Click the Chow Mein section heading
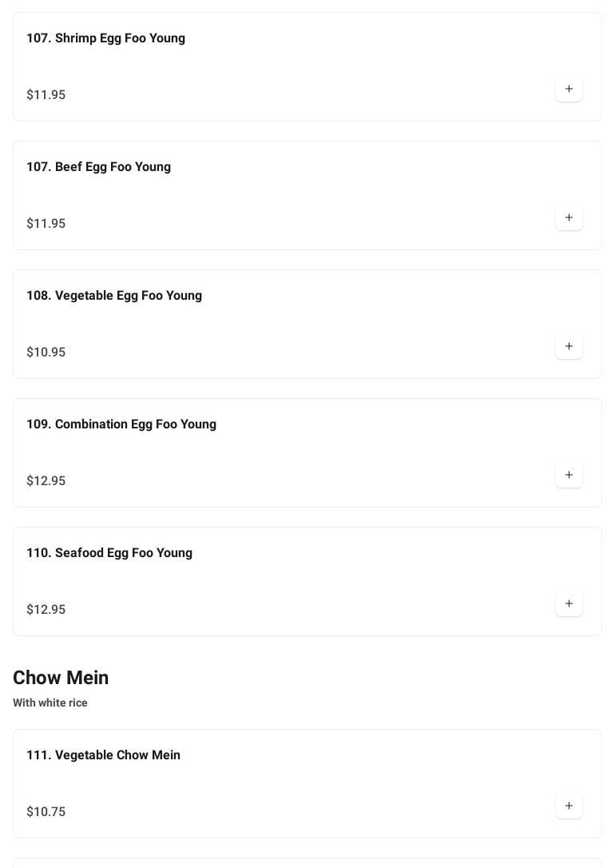The width and height of the screenshot is (615, 868). tap(61, 678)
